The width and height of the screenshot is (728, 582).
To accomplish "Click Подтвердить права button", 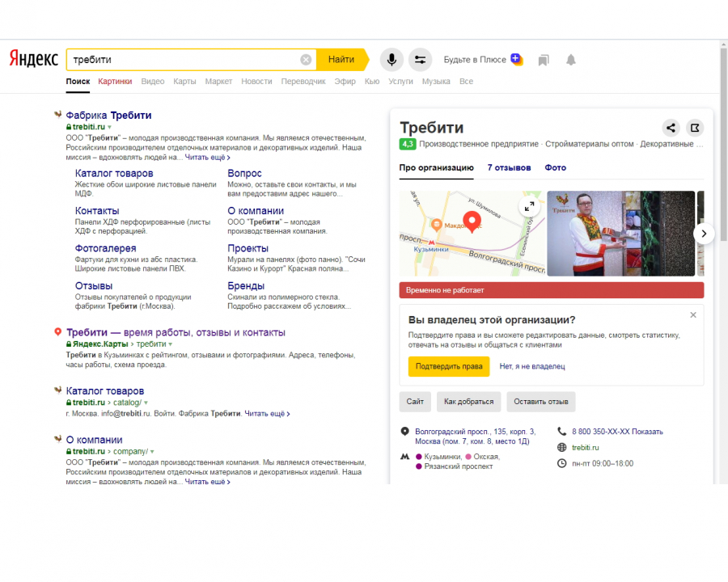I will (449, 366).
